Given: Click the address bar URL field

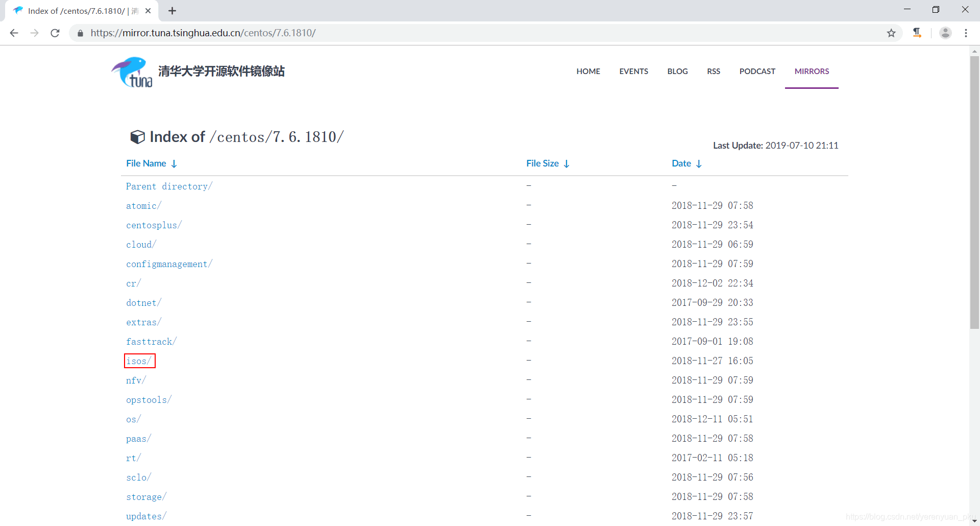Looking at the screenshot, I should tap(485, 33).
